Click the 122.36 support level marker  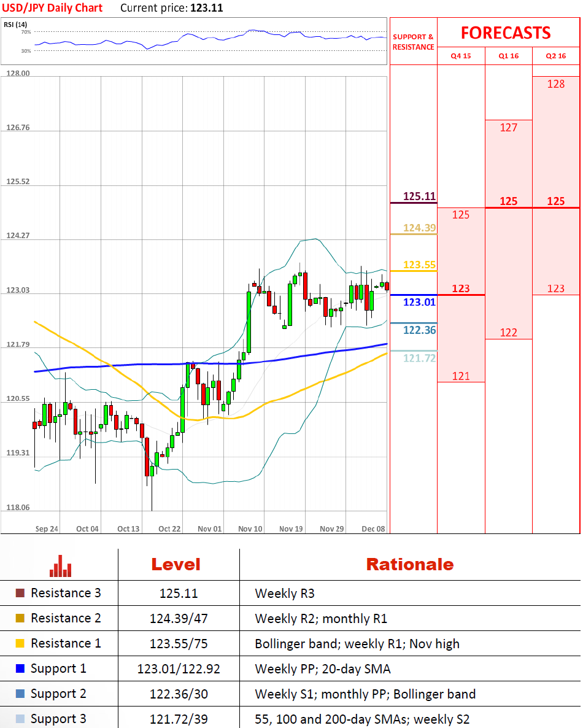click(419, 330)
